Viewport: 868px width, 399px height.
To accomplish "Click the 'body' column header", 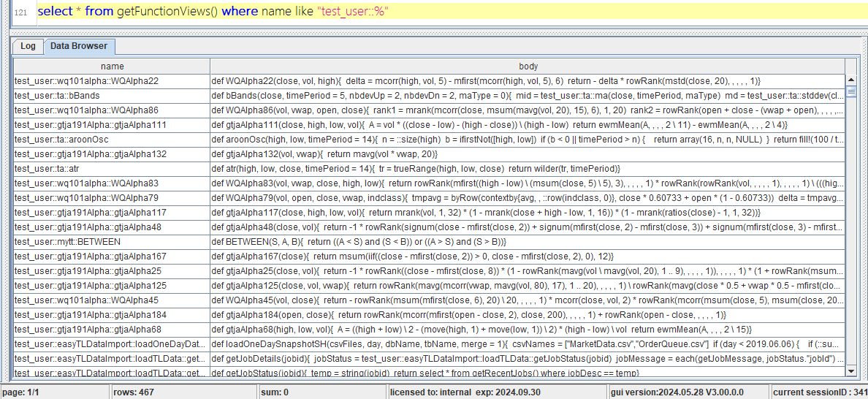I will (x=528, y=66).
